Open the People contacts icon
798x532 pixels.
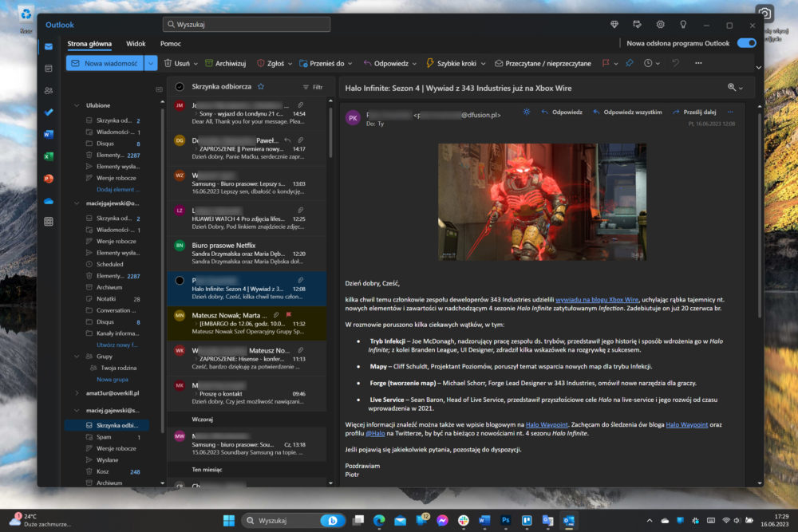49,91
